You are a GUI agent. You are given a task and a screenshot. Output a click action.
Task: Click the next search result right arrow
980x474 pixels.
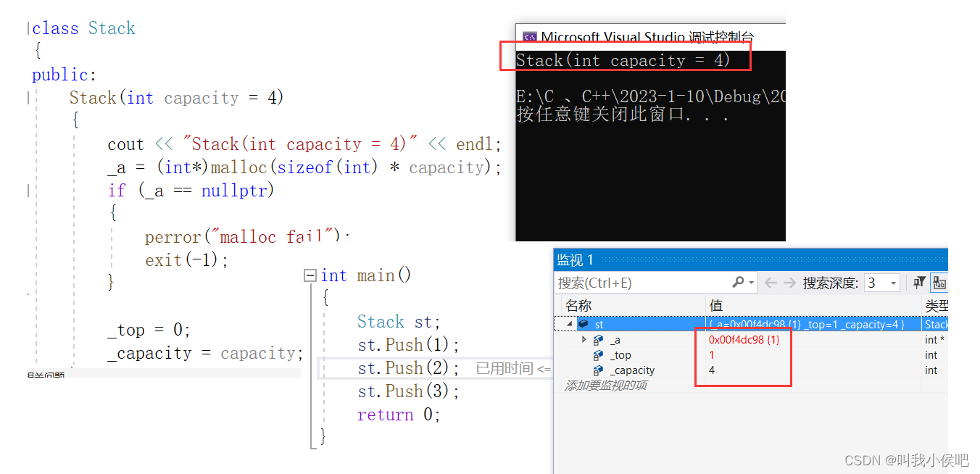[789, 283]
